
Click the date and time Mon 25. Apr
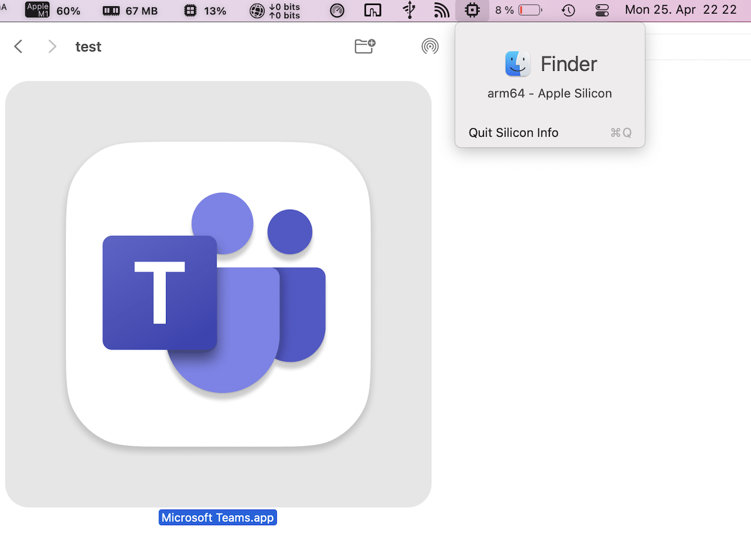tap(681, 10)
